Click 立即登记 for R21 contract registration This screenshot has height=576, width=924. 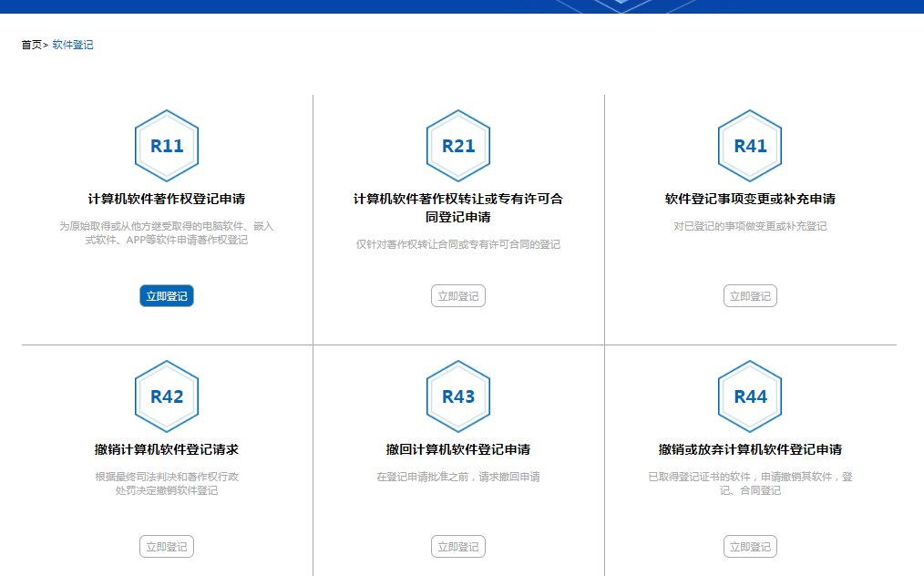pyautogui.click(x=458, y=295)
